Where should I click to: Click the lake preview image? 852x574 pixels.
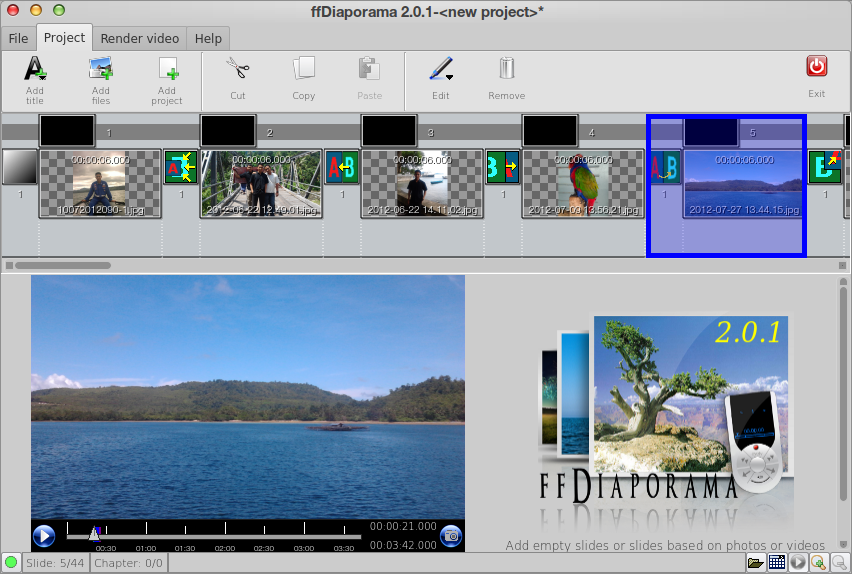tap(248, 397)
